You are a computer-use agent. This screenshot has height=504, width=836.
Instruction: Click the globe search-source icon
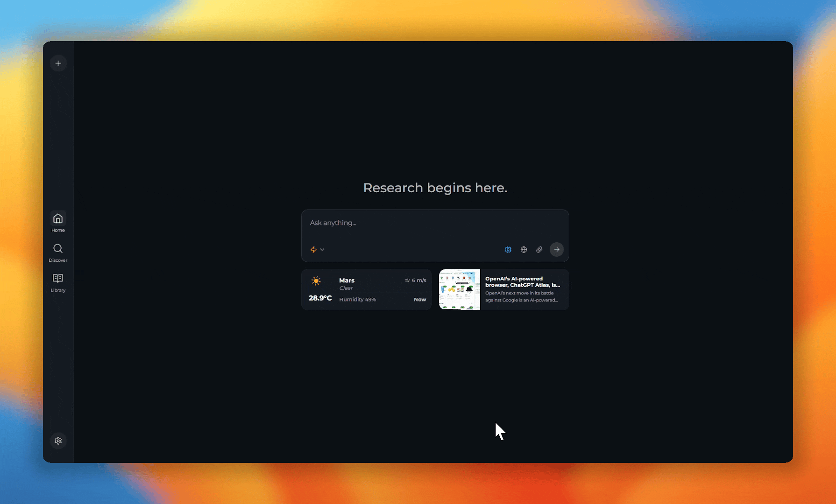click(x=524, y=250)
